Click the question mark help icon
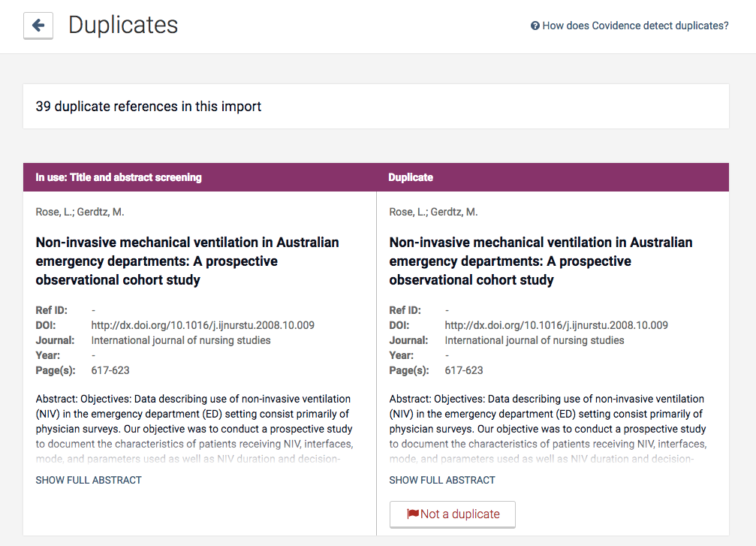 (x=535, y=26)
